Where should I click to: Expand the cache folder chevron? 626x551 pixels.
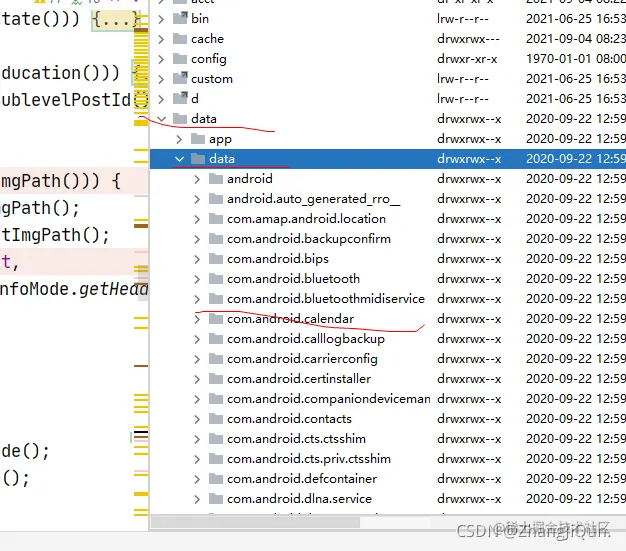(x=161, y=39)
